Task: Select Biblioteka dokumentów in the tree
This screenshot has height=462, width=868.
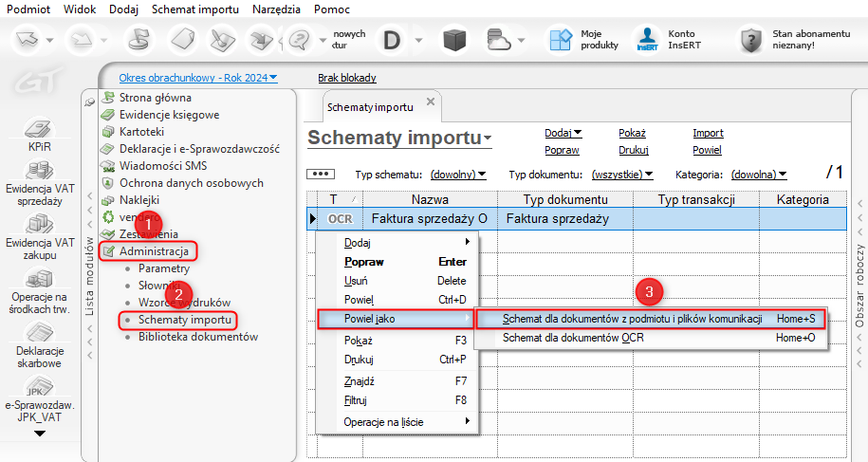Action: tap(197, 337)
